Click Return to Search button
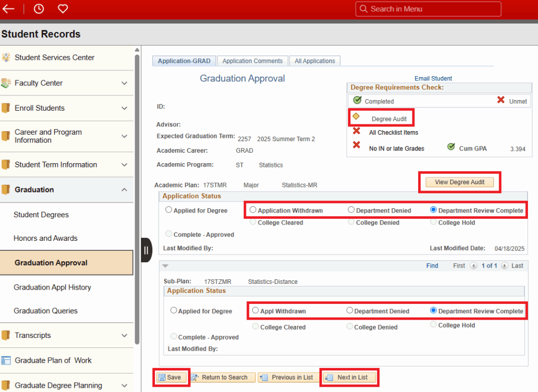The image size is (538, 392). (223, 377)
